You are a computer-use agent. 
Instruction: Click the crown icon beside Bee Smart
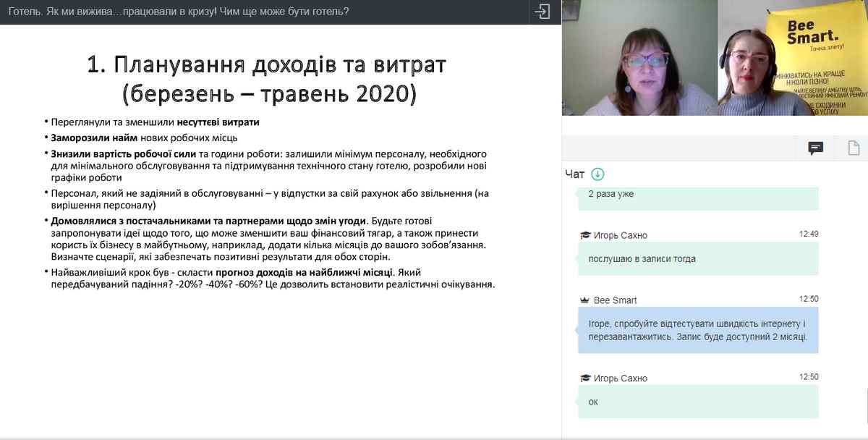point(585,300)
